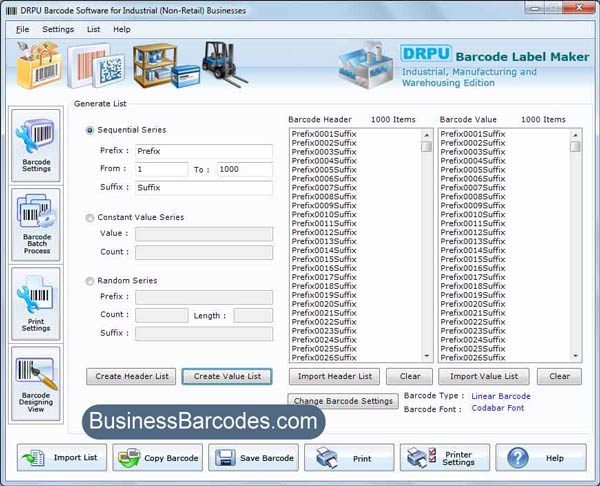Screen dimensions: 600x486
Task: Click Barcode Value list scroll up arrow
Action: [575, 135]
